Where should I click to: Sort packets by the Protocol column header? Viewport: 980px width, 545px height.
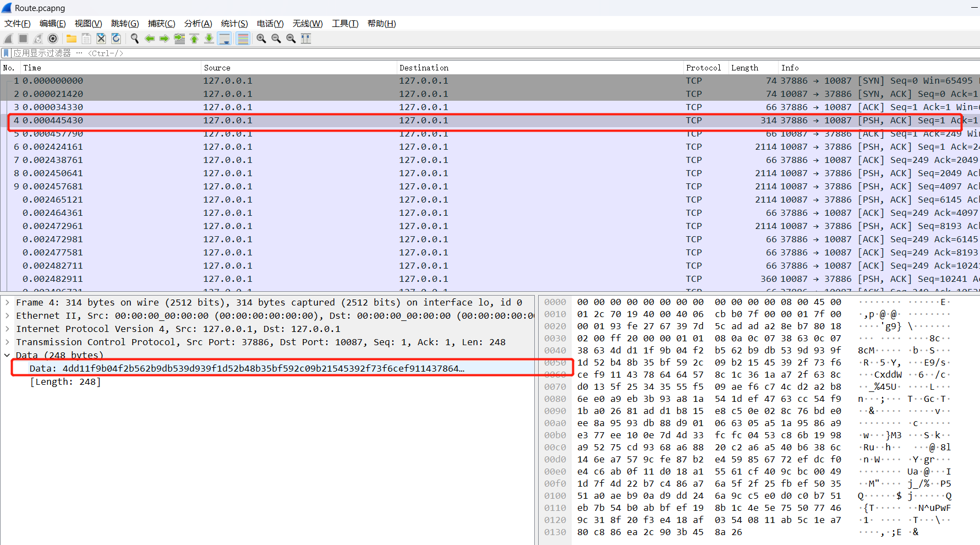[703, 68]
